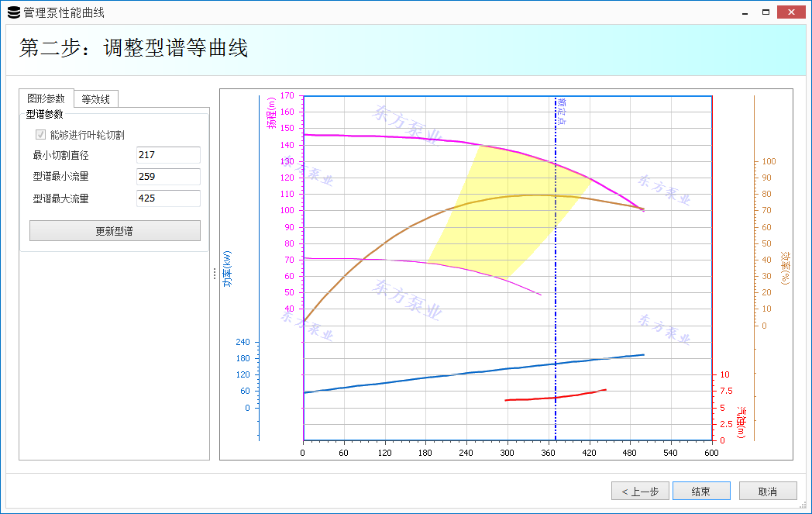
Task: Click the 100 tick on efficiency axis
Action: point(769,162)
